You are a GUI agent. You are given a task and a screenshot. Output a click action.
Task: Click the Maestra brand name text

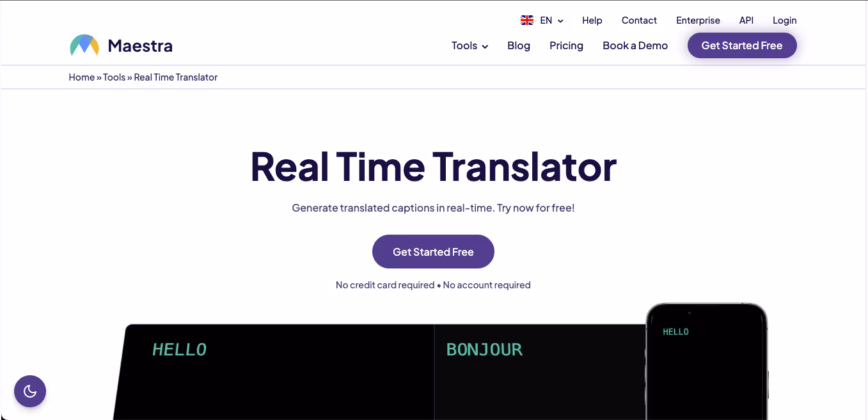(140, 45)
